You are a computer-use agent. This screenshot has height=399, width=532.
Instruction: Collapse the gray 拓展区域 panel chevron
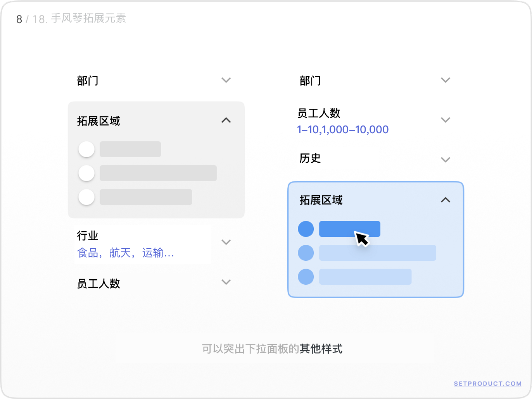(x=226, y=120)
